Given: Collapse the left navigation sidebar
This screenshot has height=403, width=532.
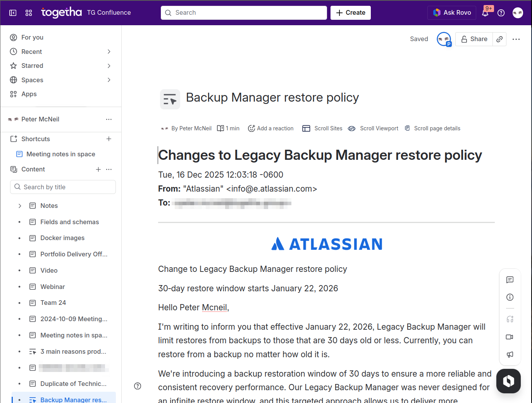Looking at the screenshot, I should point(13,12).
